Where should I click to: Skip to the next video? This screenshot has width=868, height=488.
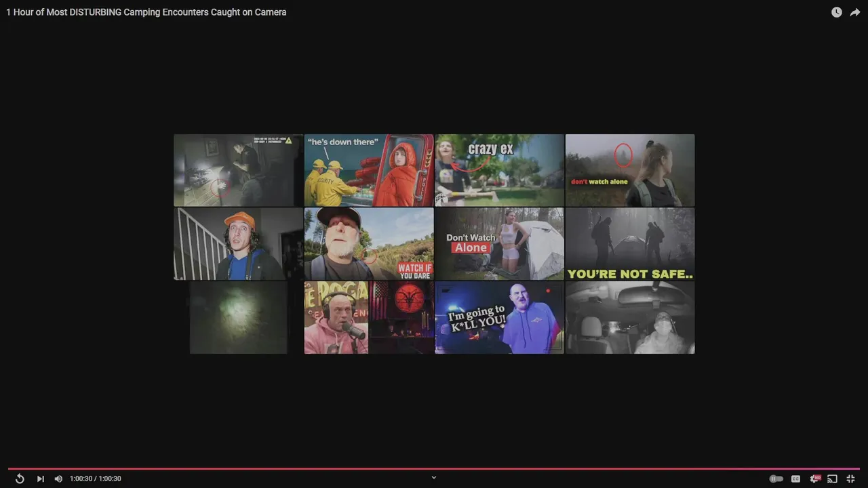click(x=40, y=479)
